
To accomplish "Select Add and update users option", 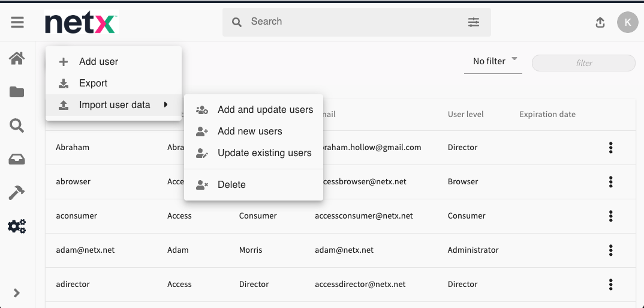I will pyautogui.click(x=265, y=110).
